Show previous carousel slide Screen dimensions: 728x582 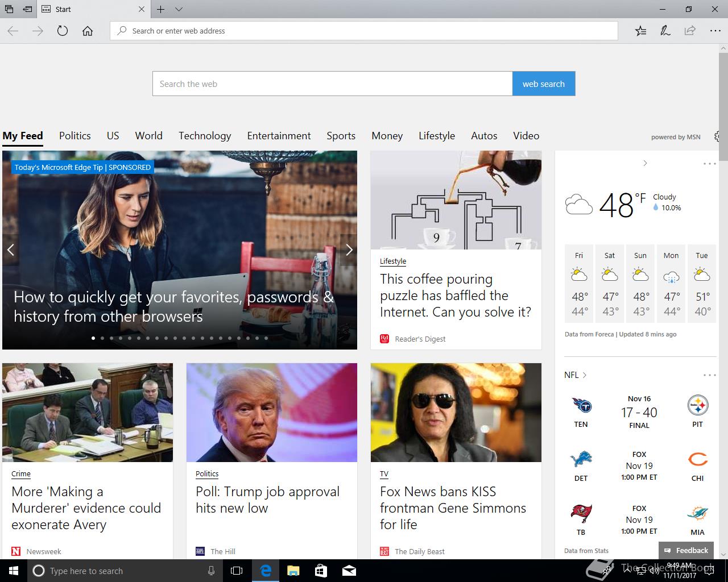tap(10, 250)
